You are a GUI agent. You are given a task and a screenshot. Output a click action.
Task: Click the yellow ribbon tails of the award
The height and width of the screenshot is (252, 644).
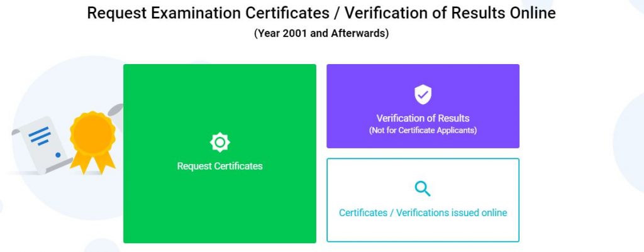click(x=93, y=163)
